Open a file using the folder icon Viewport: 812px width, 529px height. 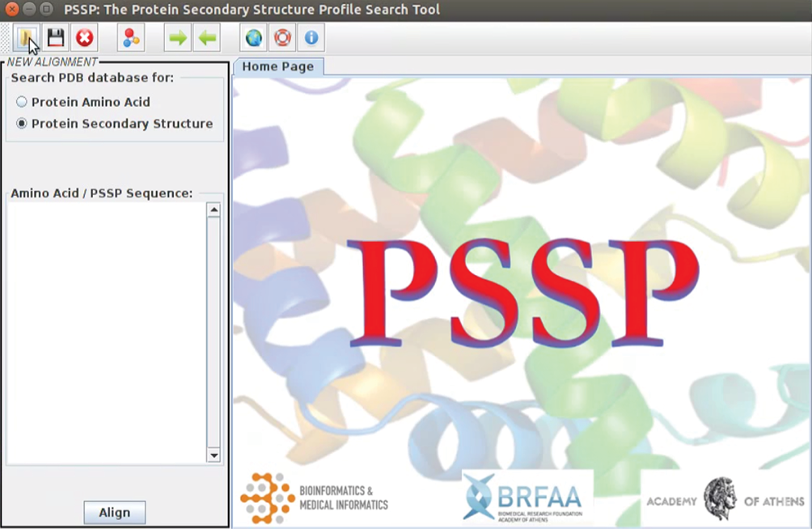tap(27, 37)
